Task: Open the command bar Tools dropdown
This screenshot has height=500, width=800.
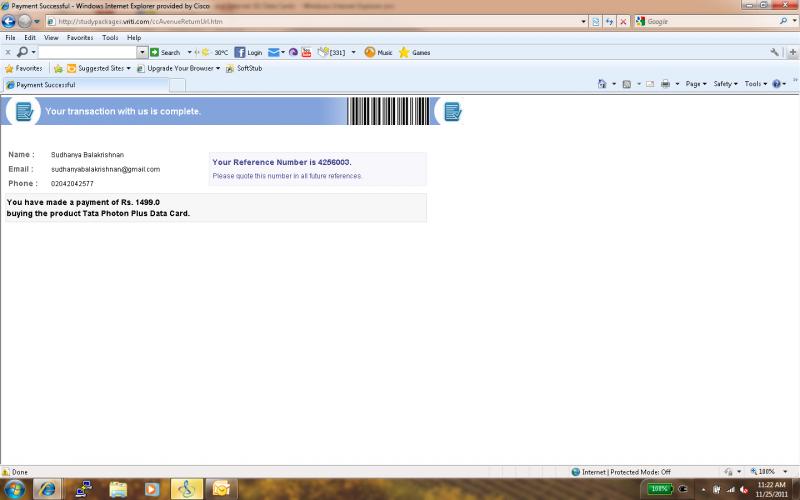Action: pos(756,84)
